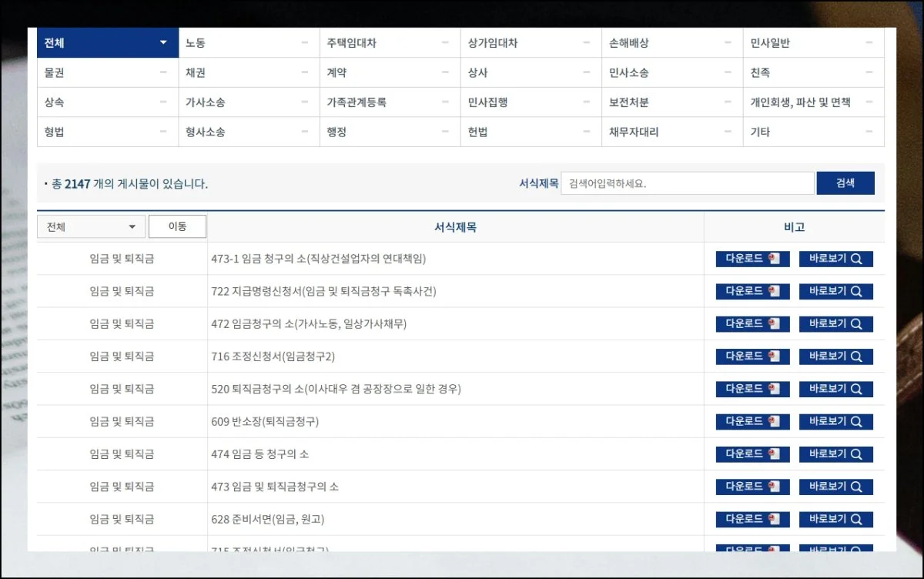Click the 이동 button next to the filter
Viewport: 924px width, 579px height.
point(178,226)
